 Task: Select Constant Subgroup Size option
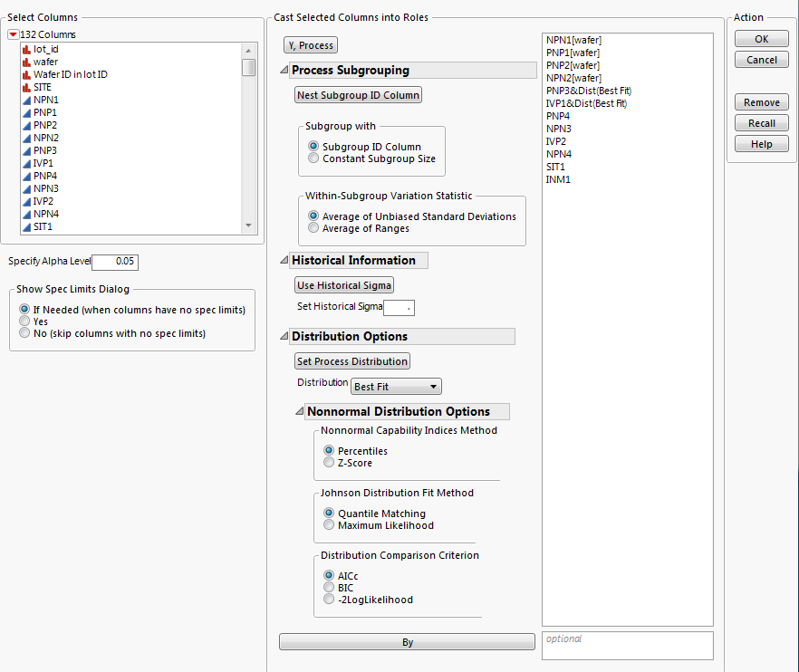(314, 158)
